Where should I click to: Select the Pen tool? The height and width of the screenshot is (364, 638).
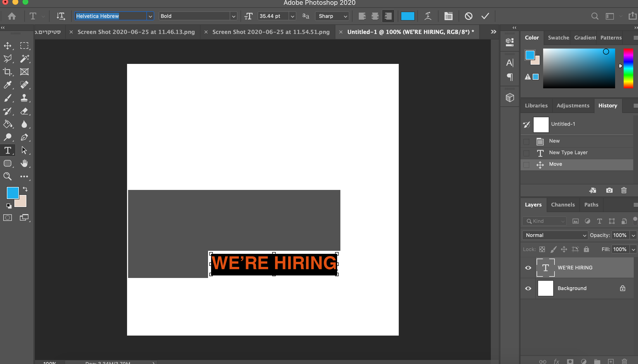coord(24,137)
